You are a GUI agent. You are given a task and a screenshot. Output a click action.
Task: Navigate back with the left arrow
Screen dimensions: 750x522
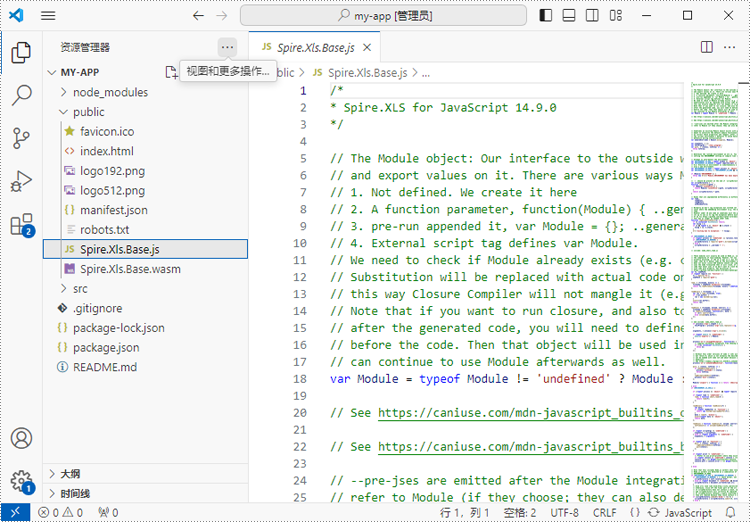(x=199, y=16)
